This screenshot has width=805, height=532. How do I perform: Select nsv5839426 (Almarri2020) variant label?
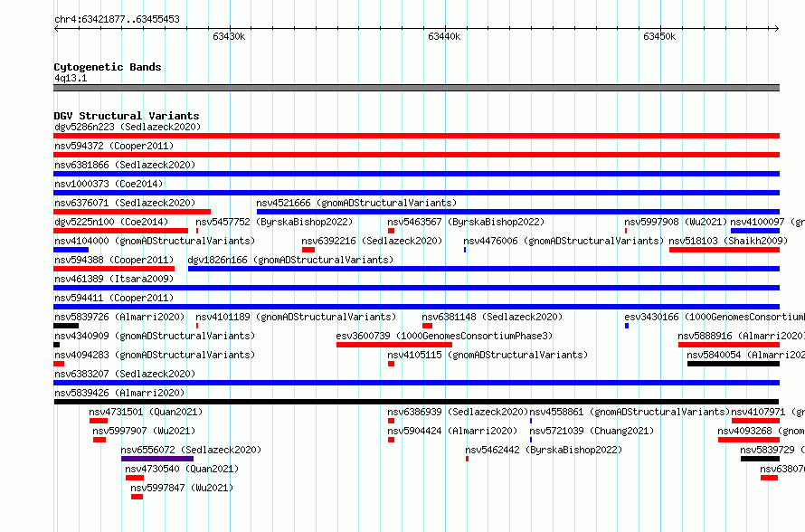119,393
